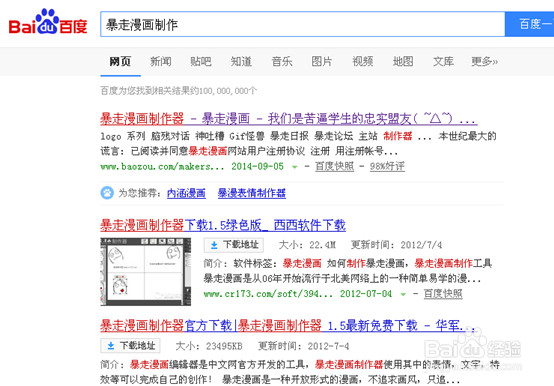Open 百度快照 for the cr173.com result
554x386 pixels.
(443, 294)
